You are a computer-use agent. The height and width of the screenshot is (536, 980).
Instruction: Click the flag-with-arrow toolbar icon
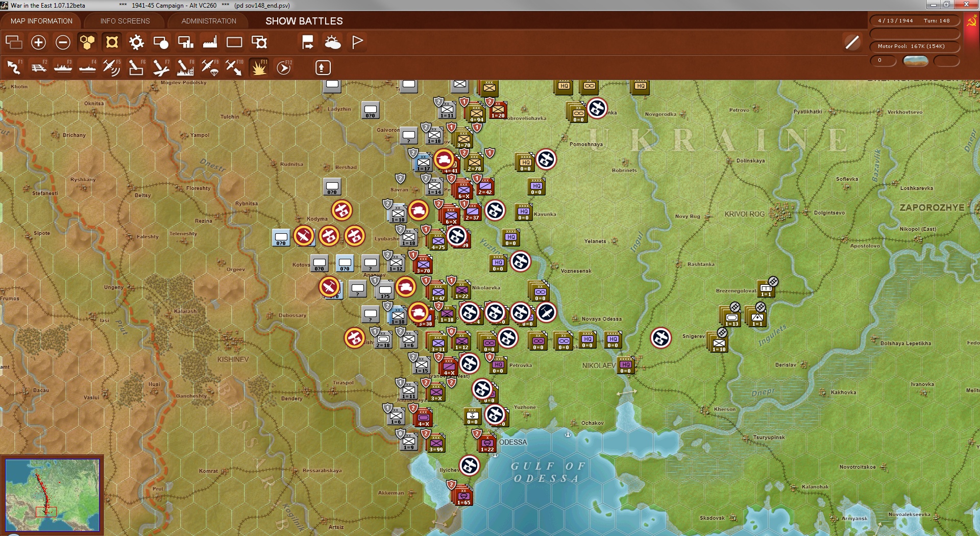(308, 42)
